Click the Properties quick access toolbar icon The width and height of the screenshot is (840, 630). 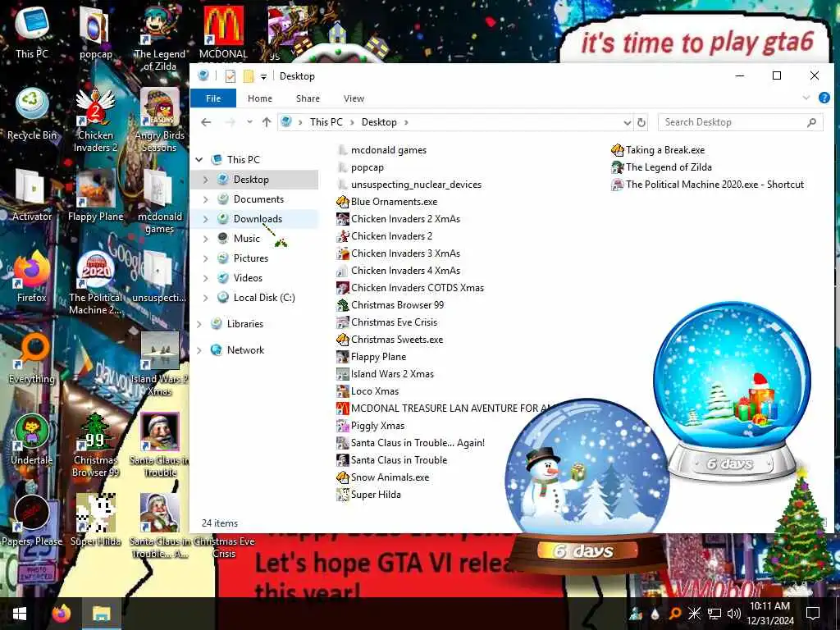pos(231,76)
